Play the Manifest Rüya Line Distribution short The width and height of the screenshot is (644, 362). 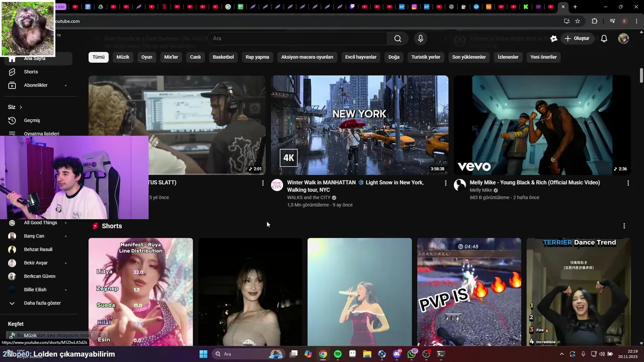pos(140,292)
